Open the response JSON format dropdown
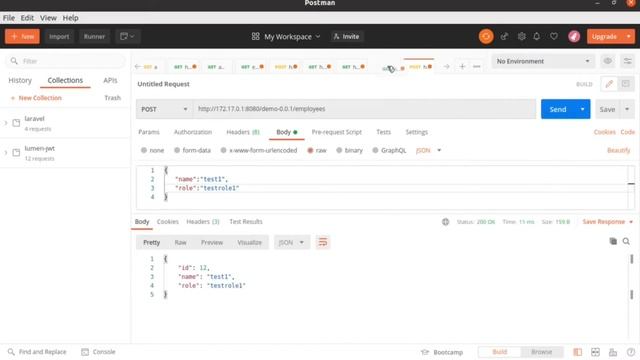The image size is (640, 360). pos(291,242)
